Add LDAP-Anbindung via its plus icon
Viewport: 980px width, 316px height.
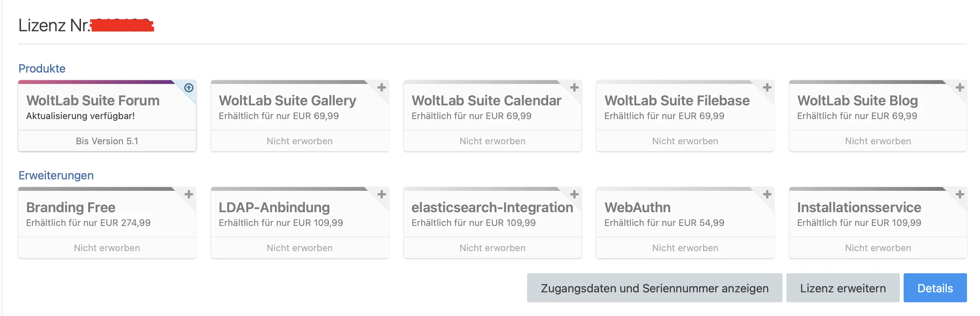click(x=382, y=195)
